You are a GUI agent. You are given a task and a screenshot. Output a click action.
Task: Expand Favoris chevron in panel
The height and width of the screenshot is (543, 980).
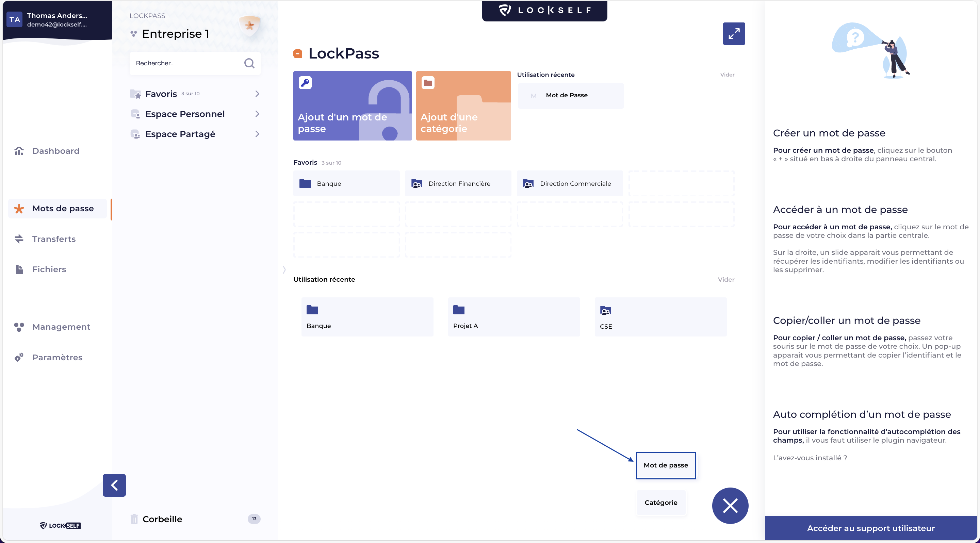tap(257, 94)
